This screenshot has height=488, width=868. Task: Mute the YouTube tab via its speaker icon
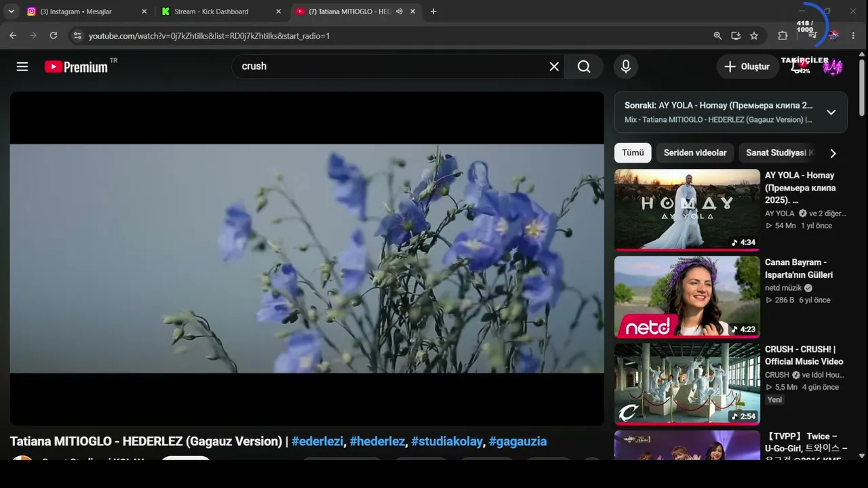(399, 12)
